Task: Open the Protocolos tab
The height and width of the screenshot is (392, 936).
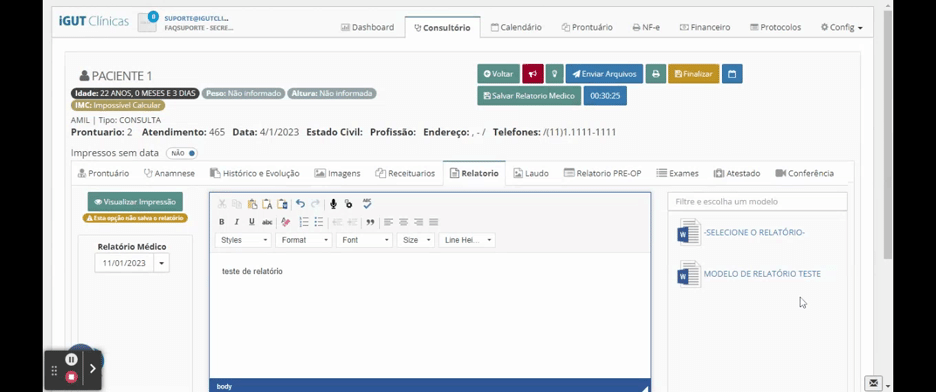Action: (775, 27)
